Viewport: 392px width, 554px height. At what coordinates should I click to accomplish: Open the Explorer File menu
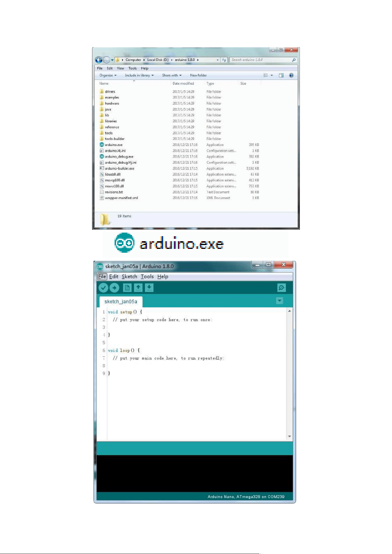click(x=100, y=68)
